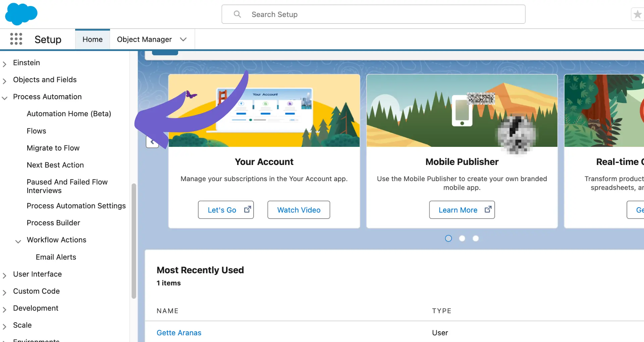Open the Gette Aranas user link

coord(179,333)
